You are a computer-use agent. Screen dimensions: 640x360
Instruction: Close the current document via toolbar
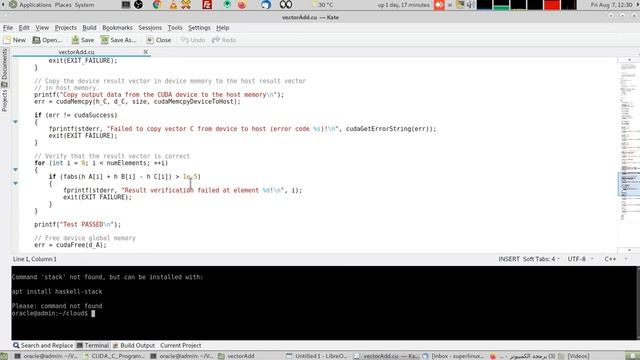click(159, 40)
